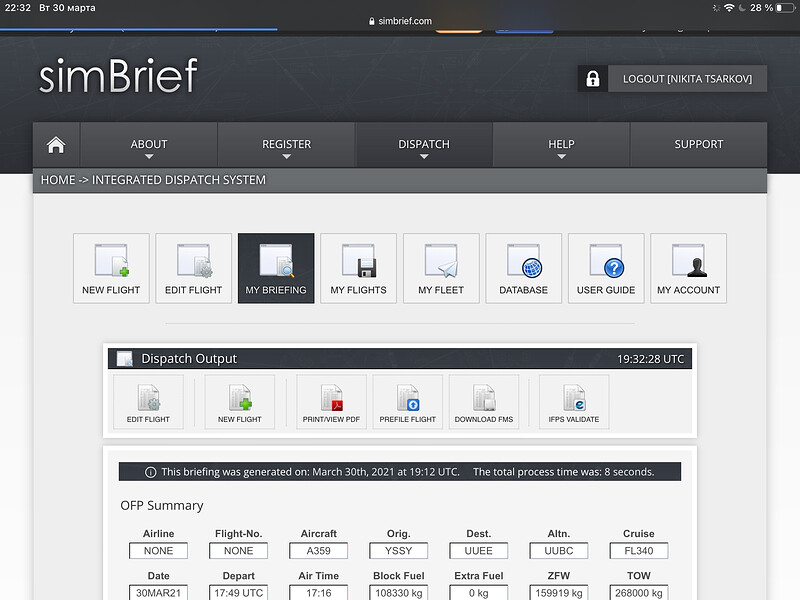This screenshot has width=800, height=600.
Task: Open the My Fleet tile
Action: pyautogui.click(x=441, y=268)
